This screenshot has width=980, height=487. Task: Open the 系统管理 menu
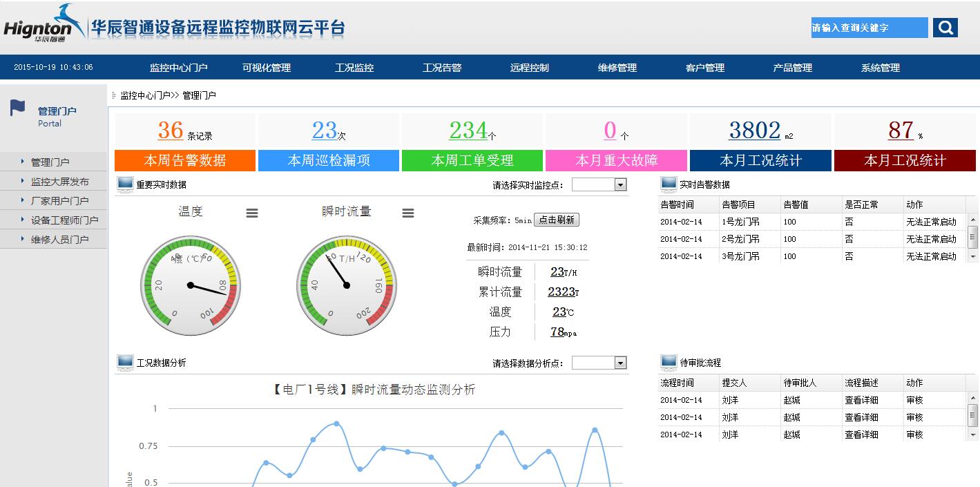click(x=879, y=67)
